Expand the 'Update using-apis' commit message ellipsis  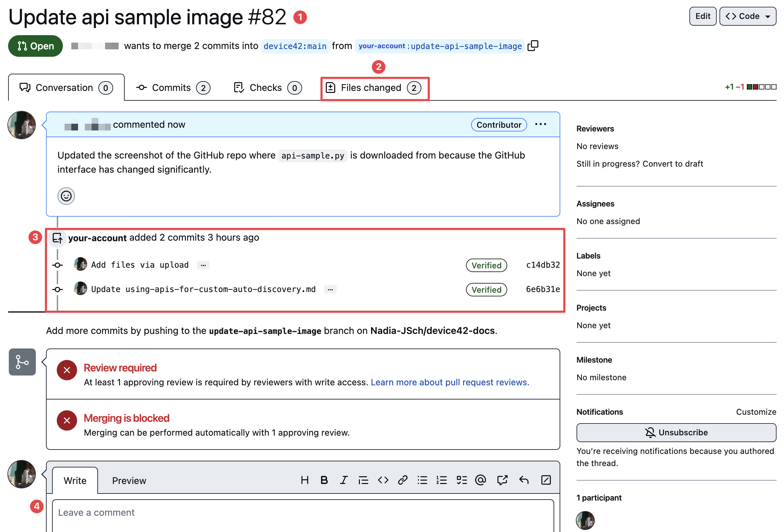coord(330,290)
